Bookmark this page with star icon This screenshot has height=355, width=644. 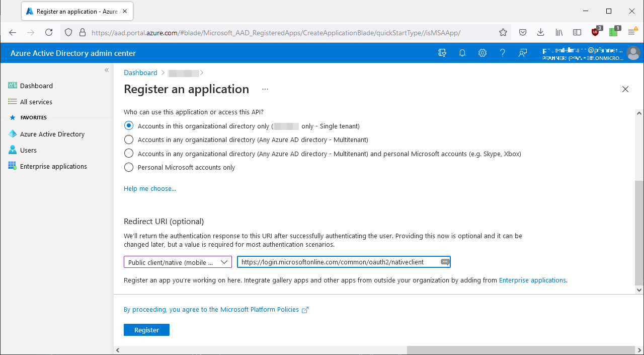point(503,32)
